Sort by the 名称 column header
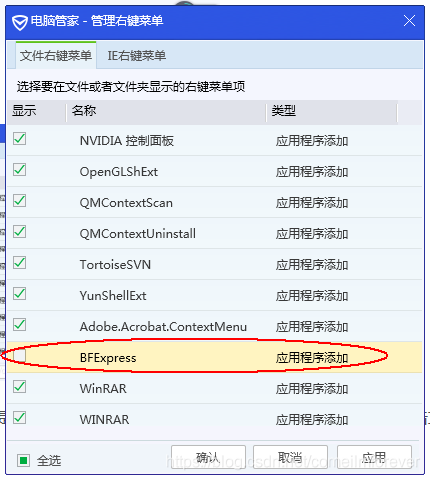The width and height of the screenshot is (430, 480). click(84, 111)
